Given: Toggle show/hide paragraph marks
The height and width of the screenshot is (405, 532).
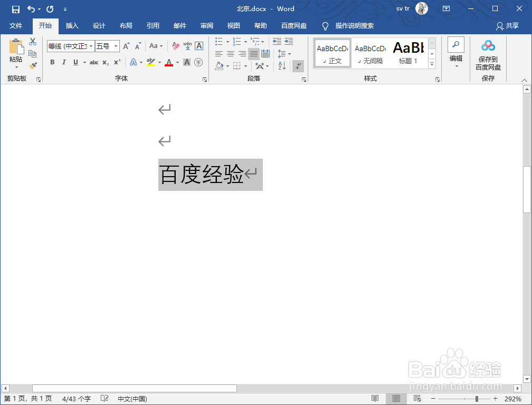Looking at the screenshot, I should [298, 66].
